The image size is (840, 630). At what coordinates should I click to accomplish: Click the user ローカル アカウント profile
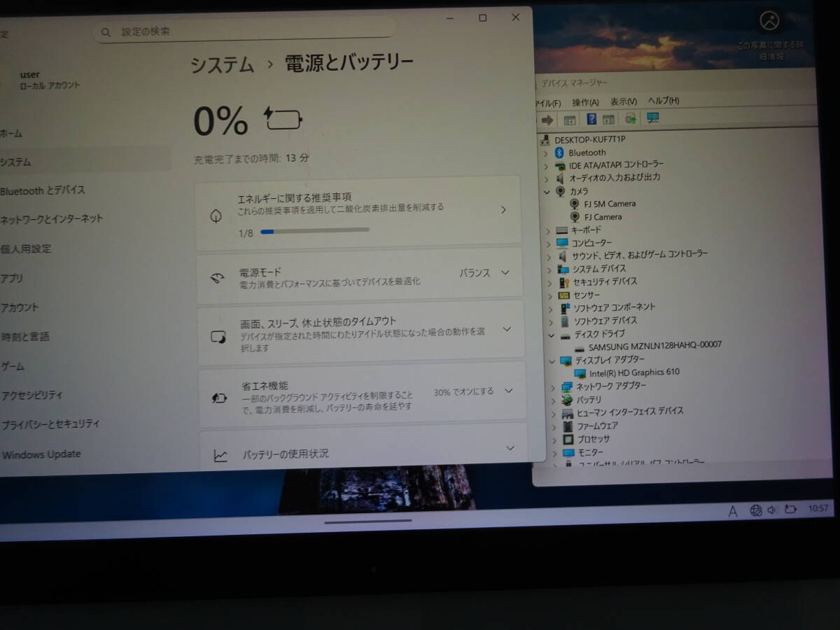point(42,80)
